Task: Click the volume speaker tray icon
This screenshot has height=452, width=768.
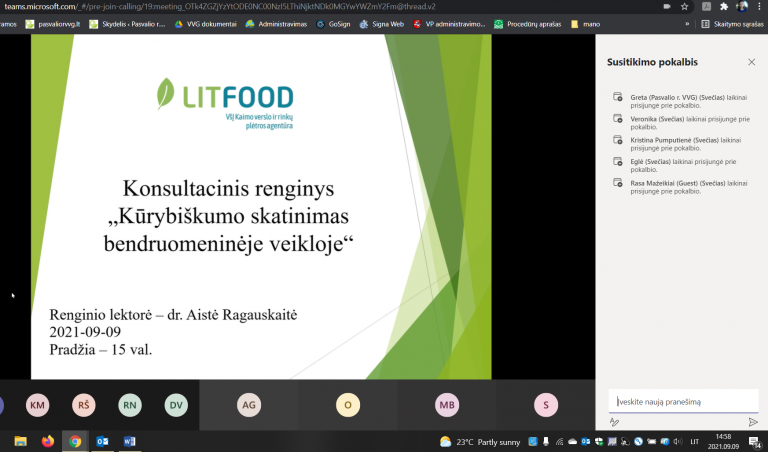Action: tap(678, 442)
